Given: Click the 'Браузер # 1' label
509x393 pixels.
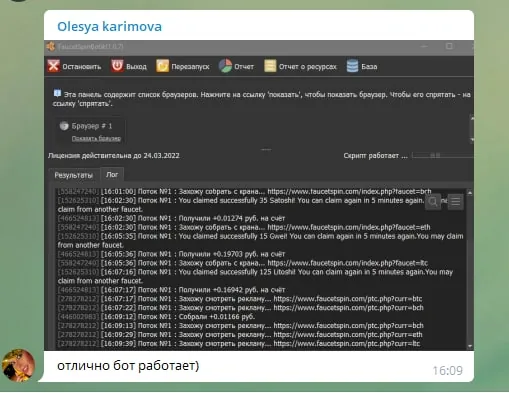Looking at the screenshot, I should point(92,126).
